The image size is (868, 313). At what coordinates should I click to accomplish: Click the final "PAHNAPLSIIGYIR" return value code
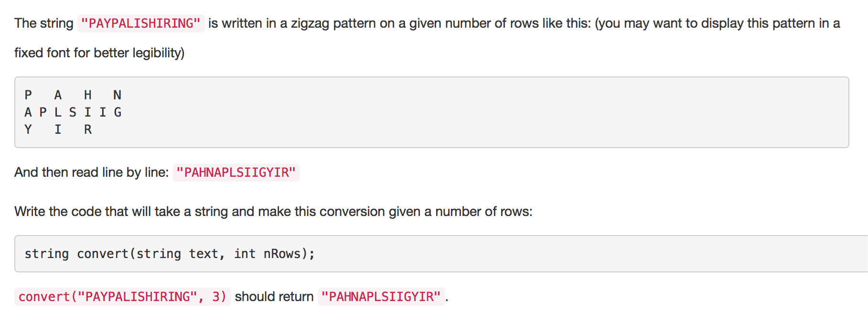pyautogui.click(x=381, y=297)
